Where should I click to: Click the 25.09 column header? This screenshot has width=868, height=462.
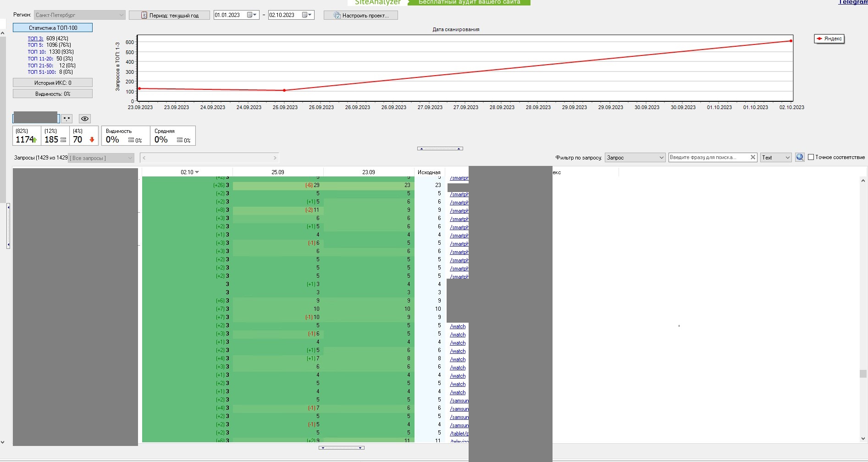[277, 172]
